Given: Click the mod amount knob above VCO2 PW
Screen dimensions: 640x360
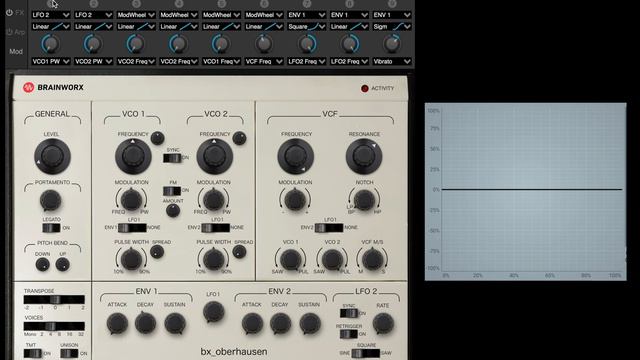Looking at the screenshot, I should pos(93,44).
